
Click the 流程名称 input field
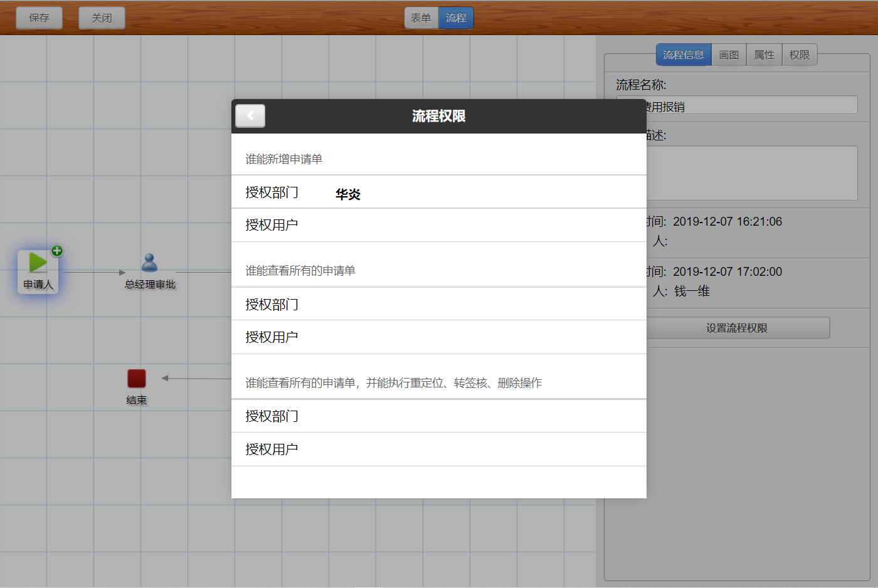(737, 105)
